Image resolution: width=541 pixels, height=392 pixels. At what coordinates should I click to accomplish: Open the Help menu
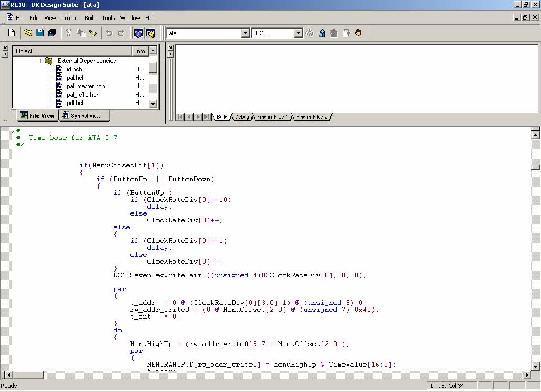[x=151, y=18]
